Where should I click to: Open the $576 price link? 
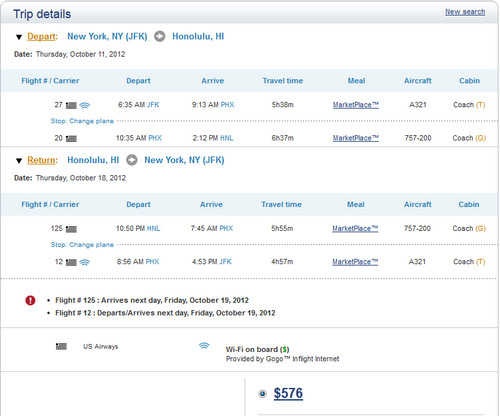point(288,393)
